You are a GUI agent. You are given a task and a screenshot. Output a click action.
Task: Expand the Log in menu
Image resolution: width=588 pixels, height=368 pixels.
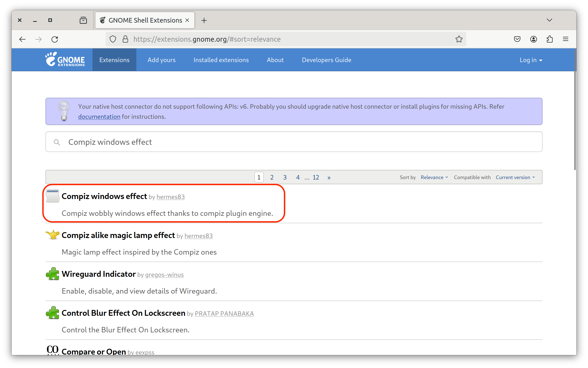point(531,60)
